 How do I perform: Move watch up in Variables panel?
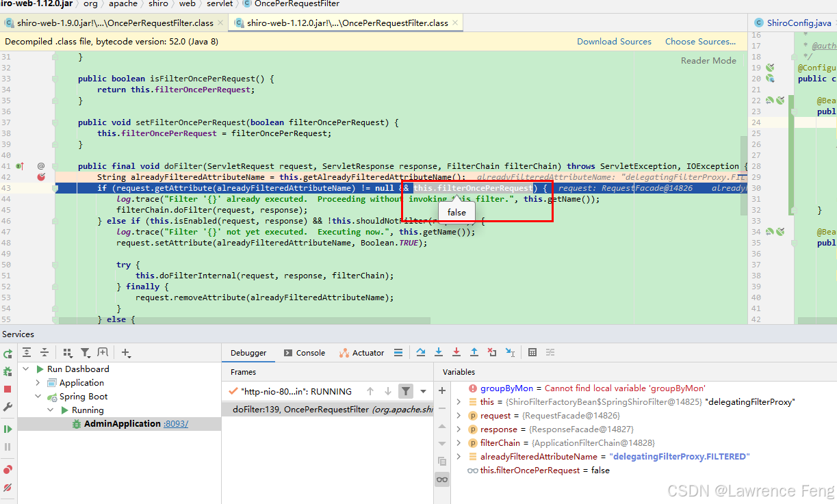pos(442,426)
